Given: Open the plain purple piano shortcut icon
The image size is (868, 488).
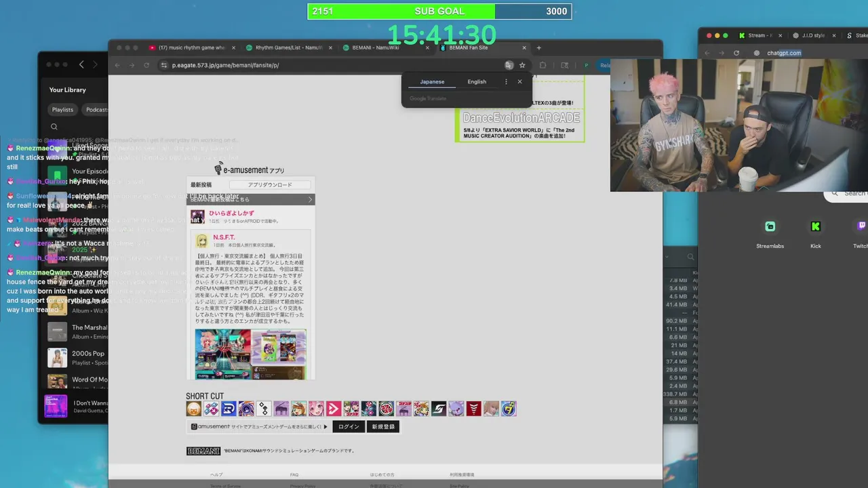Looking at the screenshot, I should 281,409.
